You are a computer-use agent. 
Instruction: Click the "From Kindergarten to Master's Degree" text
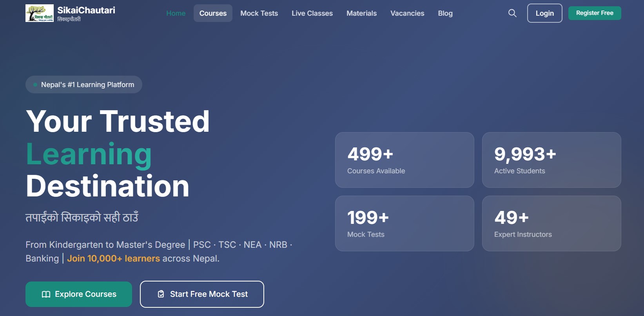(x=105, y=245)
